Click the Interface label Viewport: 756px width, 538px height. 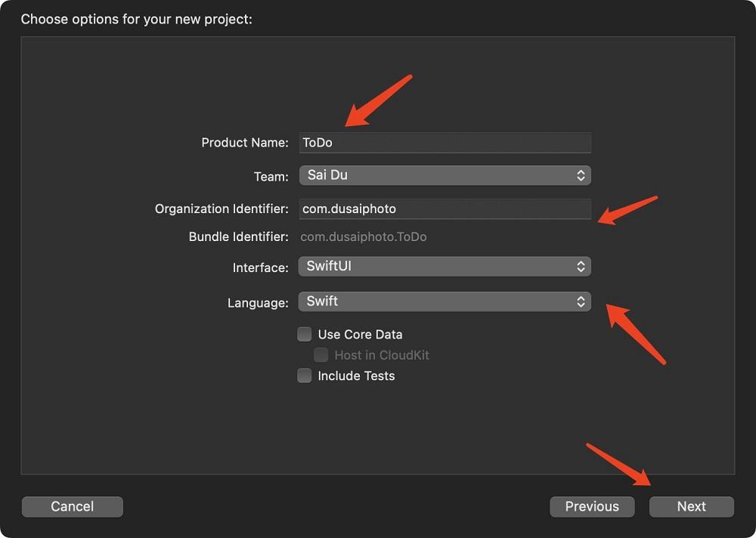pyautogui.click(x=260, y=267)
